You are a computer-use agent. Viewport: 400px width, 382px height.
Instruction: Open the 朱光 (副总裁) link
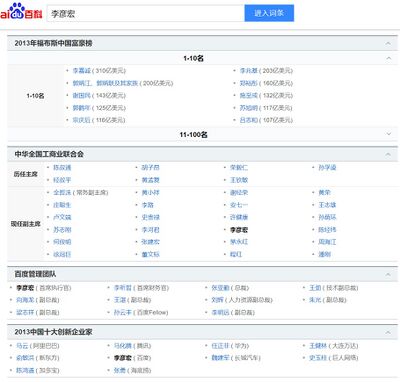pyautogui.click(x=315, y=300)
